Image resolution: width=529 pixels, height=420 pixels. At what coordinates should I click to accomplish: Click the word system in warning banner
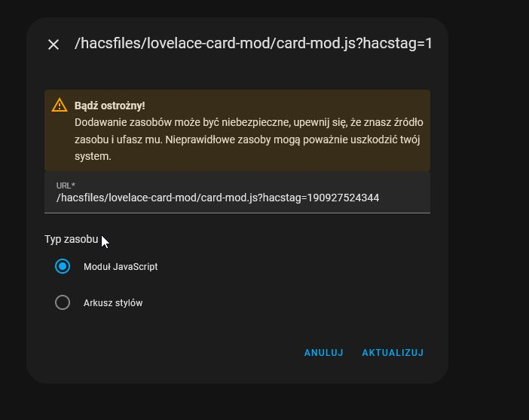pos(93,156)
